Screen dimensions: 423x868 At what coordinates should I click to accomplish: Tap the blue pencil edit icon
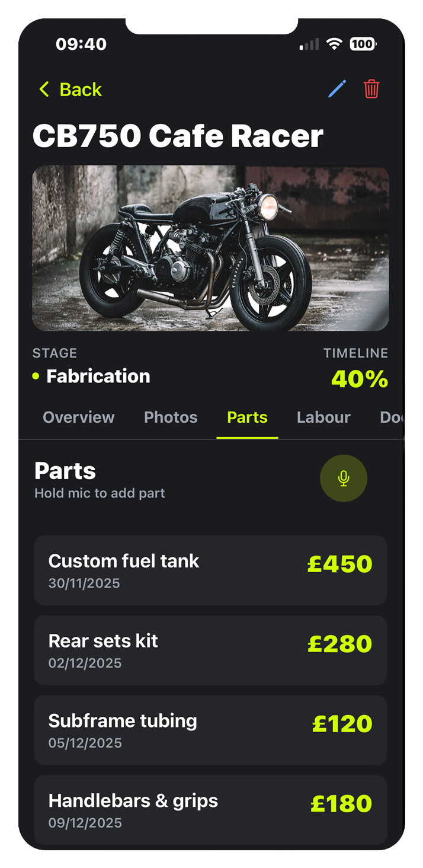pyautogui.click(x=337, y=90)
